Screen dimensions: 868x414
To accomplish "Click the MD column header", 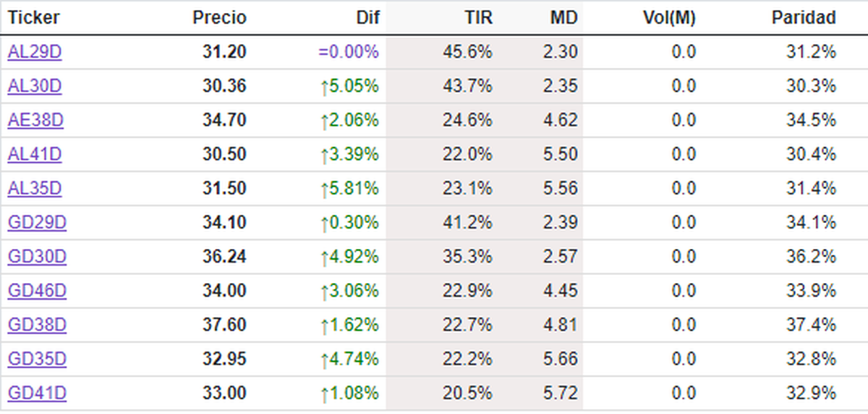I will coord(563,17).
